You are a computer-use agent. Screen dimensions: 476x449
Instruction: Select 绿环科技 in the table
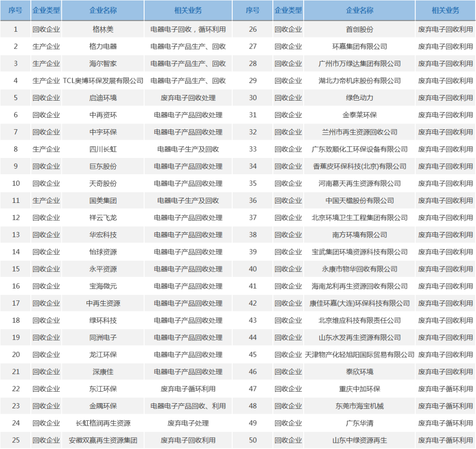[103, 320]
